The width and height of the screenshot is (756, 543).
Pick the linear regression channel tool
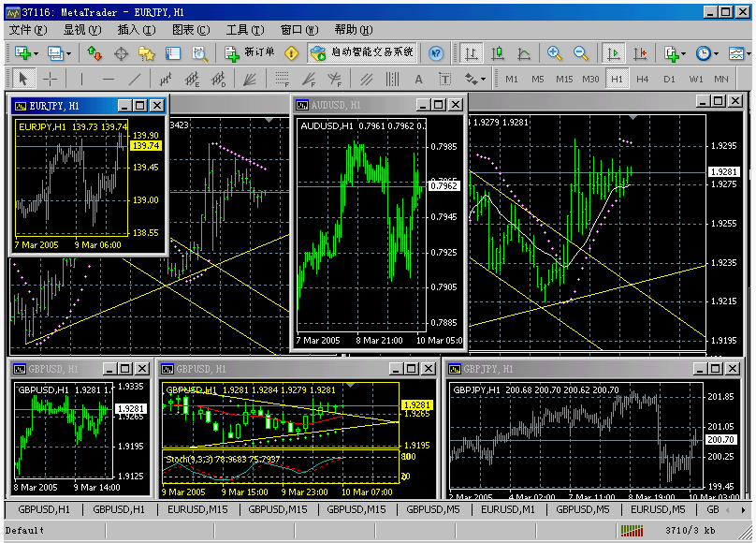point(166,79)
